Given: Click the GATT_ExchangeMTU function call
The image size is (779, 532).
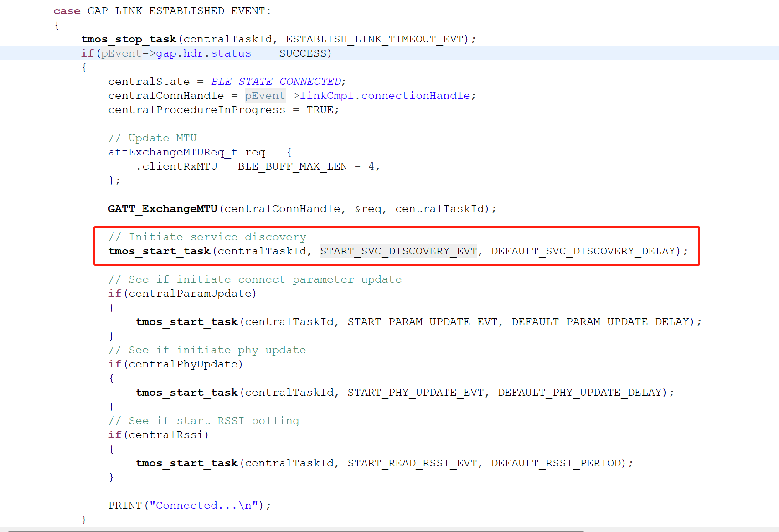Looking at the screenshot, I should 163,209.
